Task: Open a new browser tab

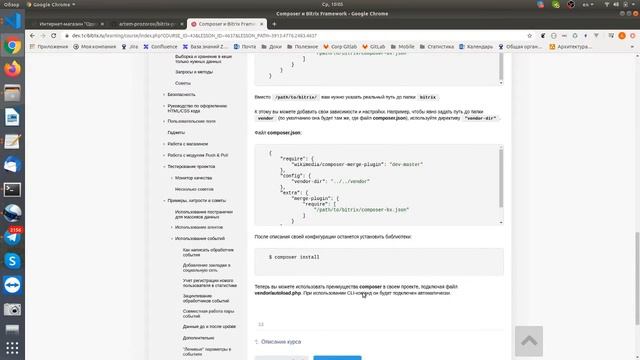Action: (x=274, y=24)
